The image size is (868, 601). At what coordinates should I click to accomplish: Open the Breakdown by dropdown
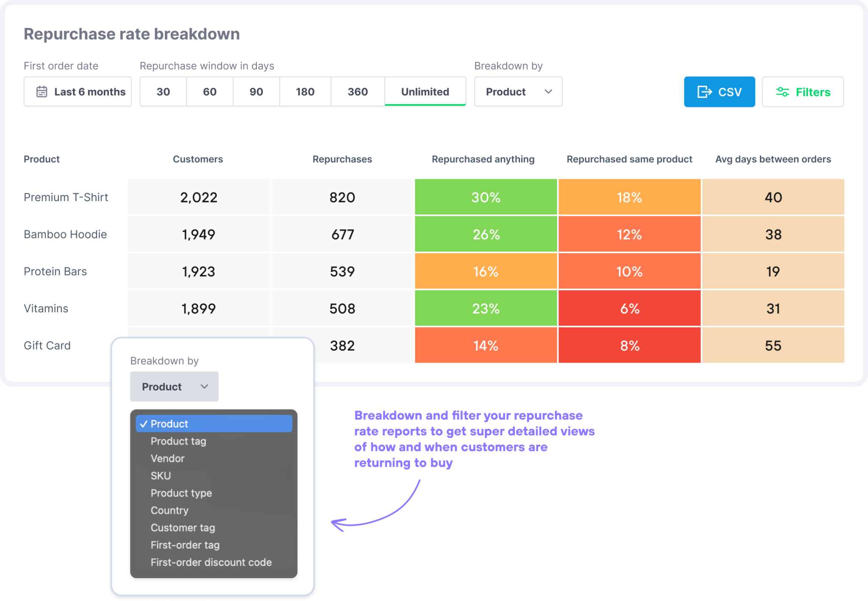pyautogui.click(x=518, y=91)
